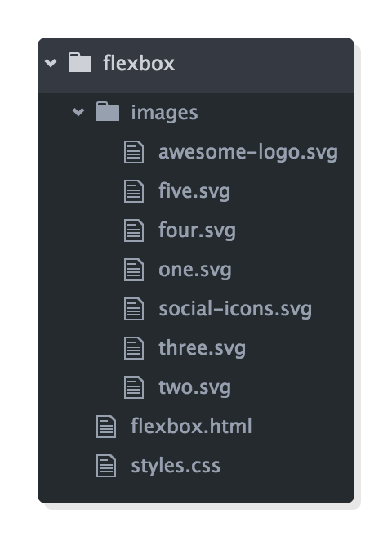The image size is (392, 541).
Task: Select the flexbox root folder name
Action: point(139,63)
